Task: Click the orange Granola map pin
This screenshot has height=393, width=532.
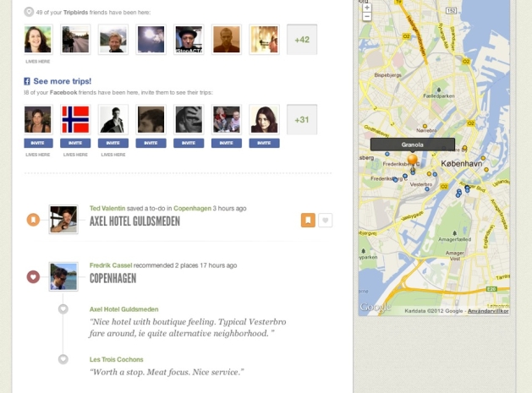Action: [412, 160]
